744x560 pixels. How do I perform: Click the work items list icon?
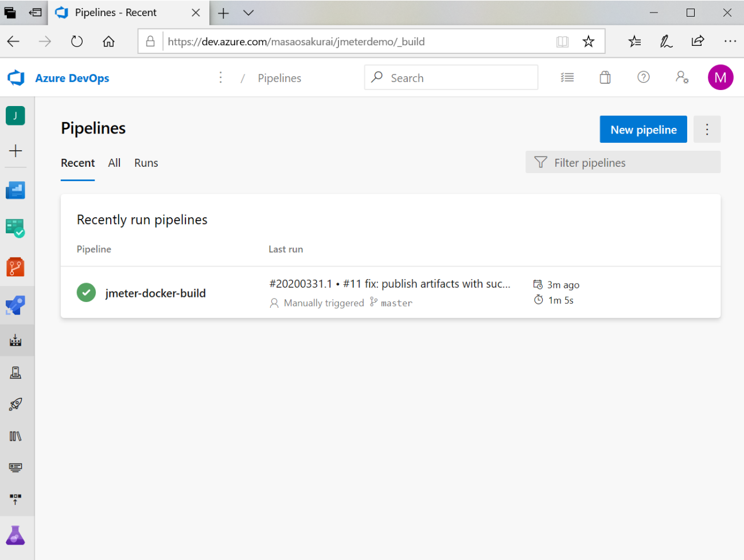567,77
